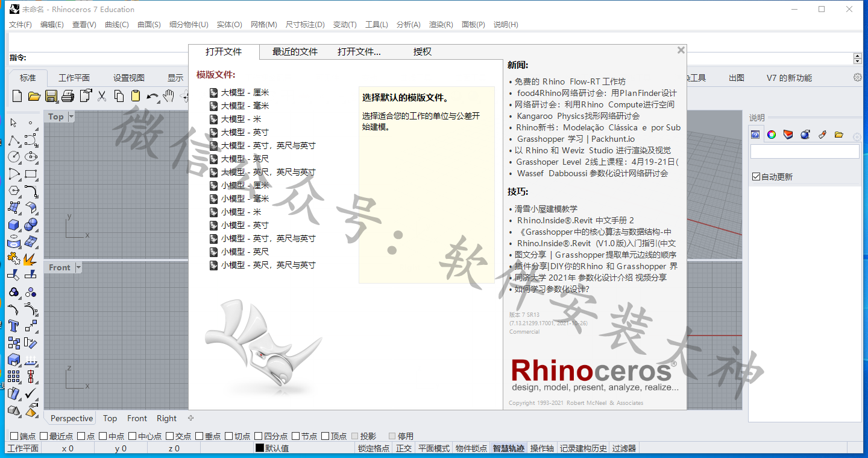Select the Circle tool in the left toolbar
The height and width of the screenshot is (458, 868).
point(14,157)
